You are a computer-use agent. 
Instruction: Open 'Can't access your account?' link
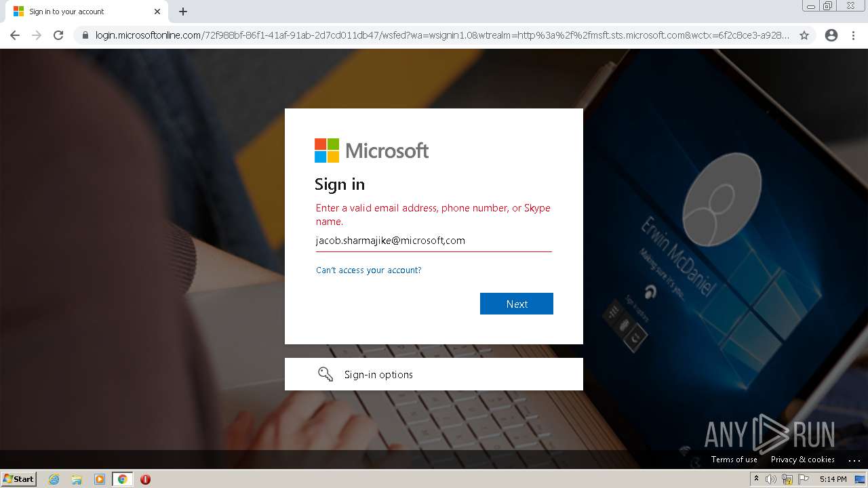point(368,270)
